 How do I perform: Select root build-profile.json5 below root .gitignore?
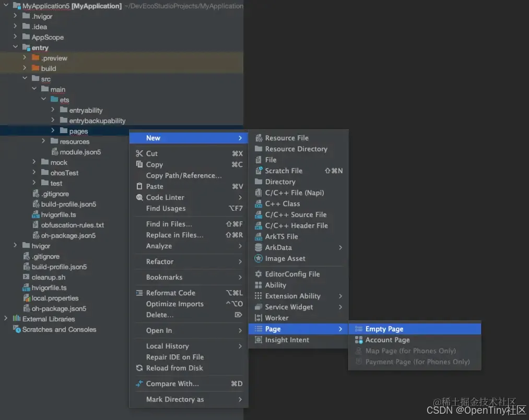coord(59,267)
